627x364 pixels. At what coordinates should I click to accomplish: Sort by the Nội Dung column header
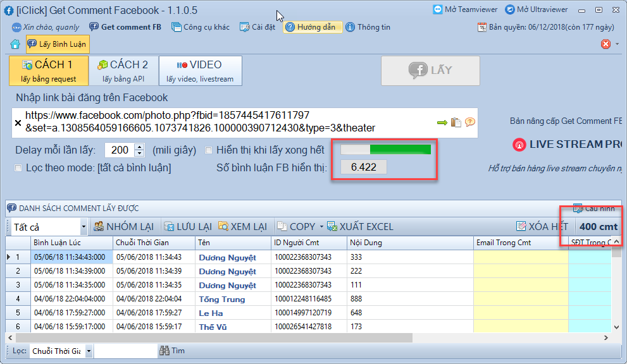click(410, 243)
